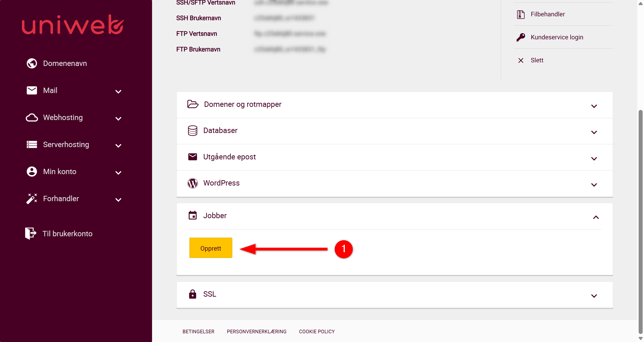Click the Webhosting cloud icon

(32, 118)
